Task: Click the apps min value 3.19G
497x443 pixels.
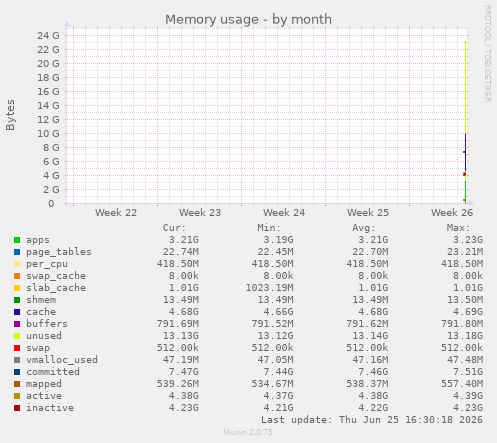Action: pos(278,240)
